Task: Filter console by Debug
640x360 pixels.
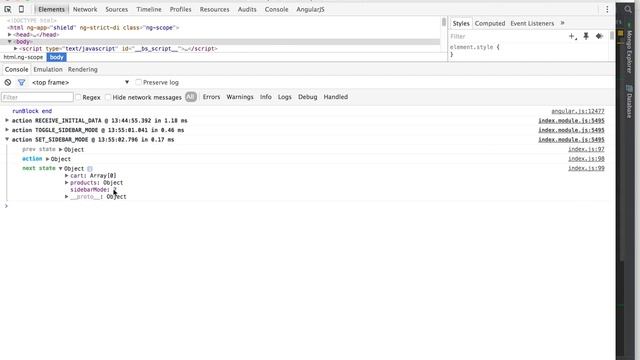Action: click(307, 97)
